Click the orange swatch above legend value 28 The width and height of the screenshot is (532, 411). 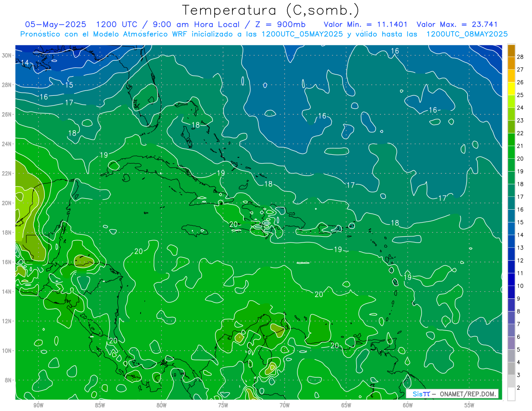511,51
